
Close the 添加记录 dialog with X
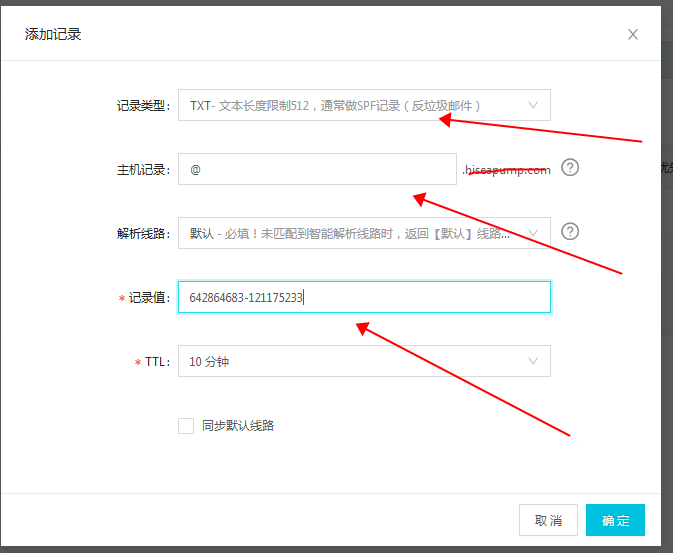[x=632, y=34]
